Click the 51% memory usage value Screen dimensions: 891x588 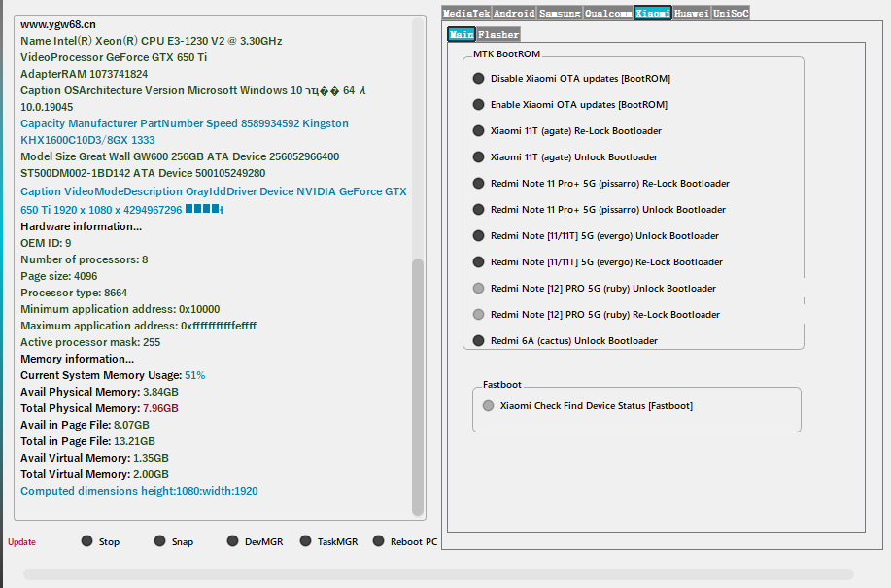click(x=195, y=375)
